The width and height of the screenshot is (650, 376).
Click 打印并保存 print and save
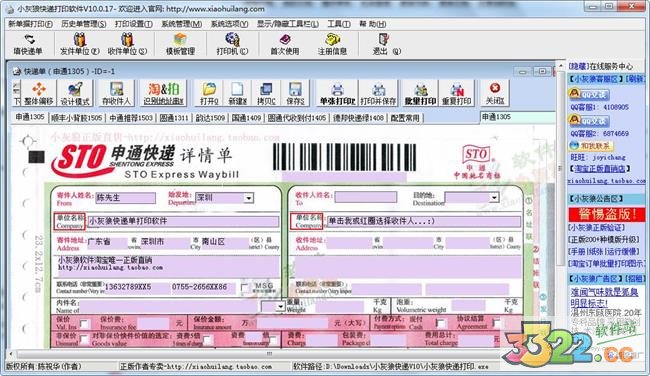click(378, 93)
